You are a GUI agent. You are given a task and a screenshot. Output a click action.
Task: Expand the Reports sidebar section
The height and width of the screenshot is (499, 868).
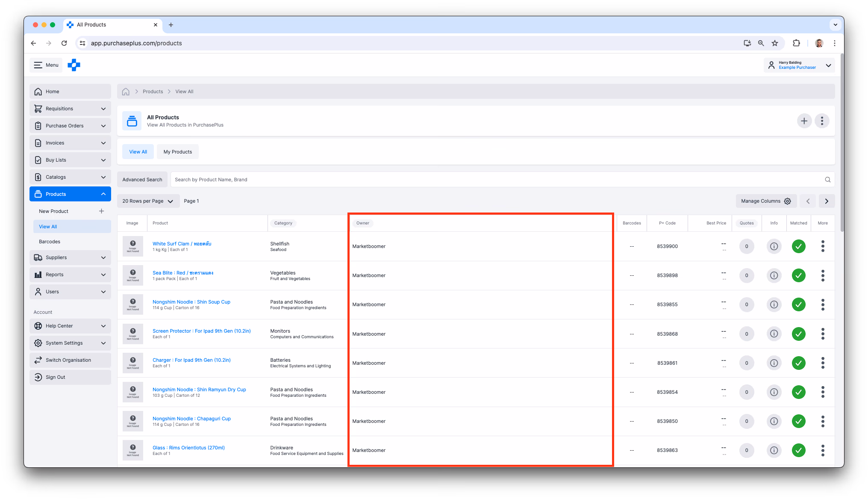pyautogui.click(x=71, y=275)
